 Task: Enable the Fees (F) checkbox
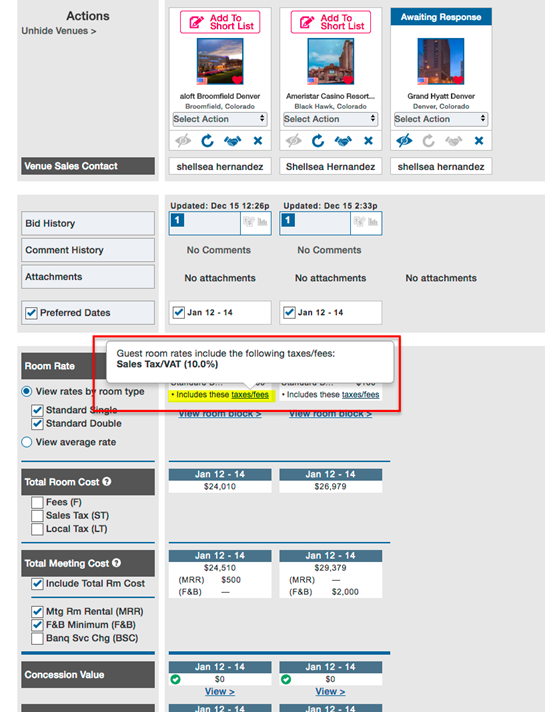(37, 502)
